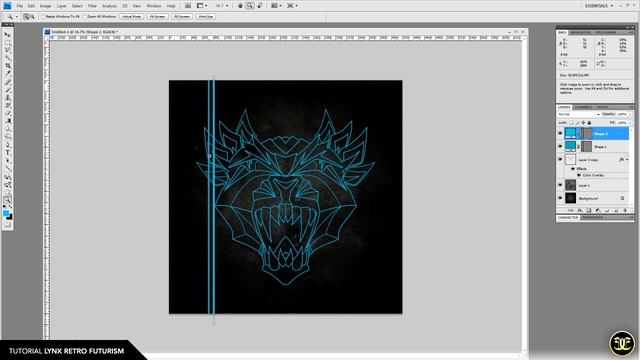This screenshot has height=360, width=640.
Task: Select the Lasso tool
Action: (x=7, y=50)
